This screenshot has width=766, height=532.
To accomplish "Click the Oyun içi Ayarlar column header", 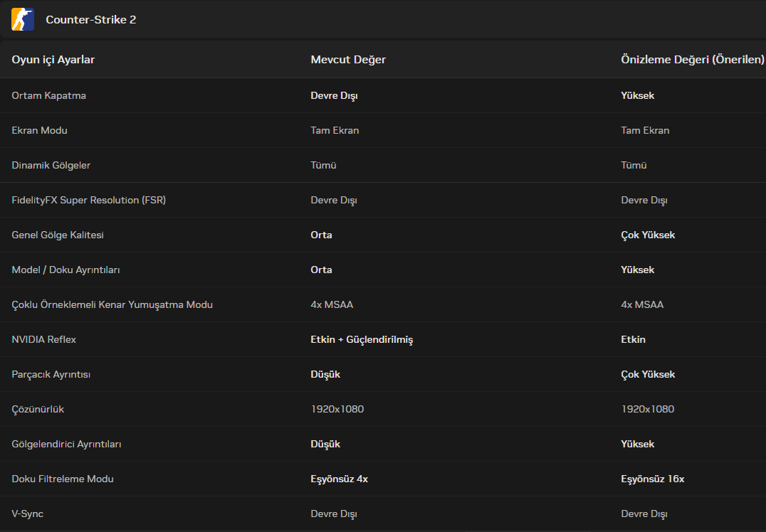I will [x=53, y=60].
